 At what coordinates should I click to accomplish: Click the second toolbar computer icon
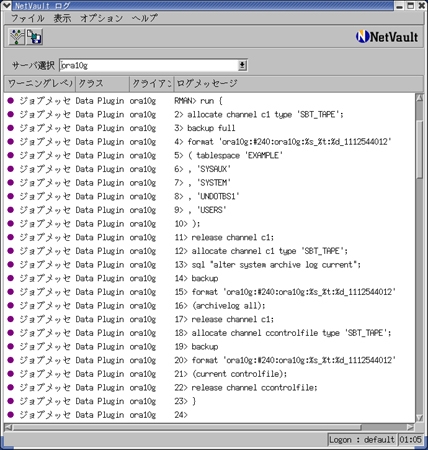coord(34,37)
